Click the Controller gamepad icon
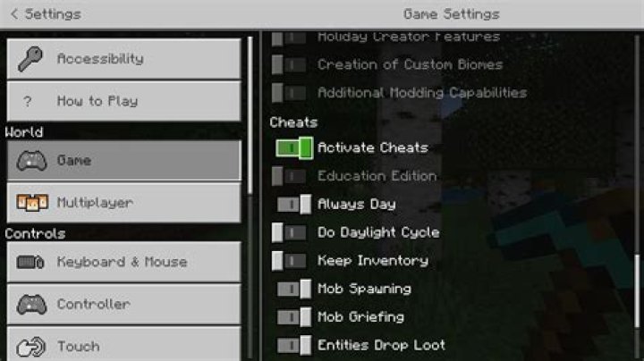The image size is (644, 361). coord(31,305)
